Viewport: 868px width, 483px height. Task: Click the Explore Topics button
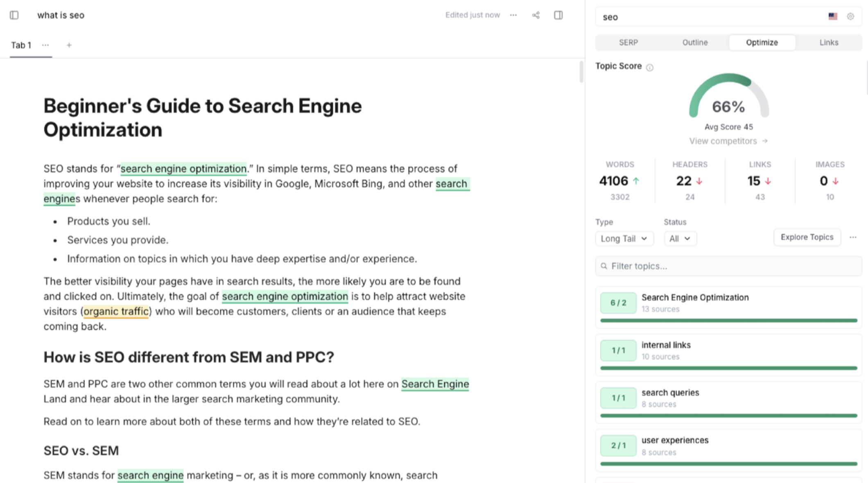point(807,237)
